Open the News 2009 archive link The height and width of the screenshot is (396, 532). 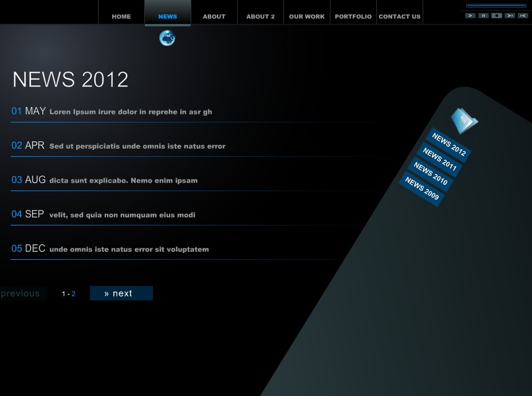[421, 189]
